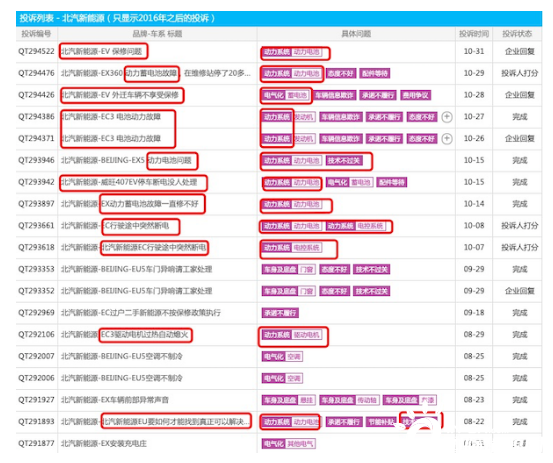Screen dimensions: 553x463
Task: Open the 威旺407EV停车断电没人处理 complaint title
Action: click(x=129, y=182)
